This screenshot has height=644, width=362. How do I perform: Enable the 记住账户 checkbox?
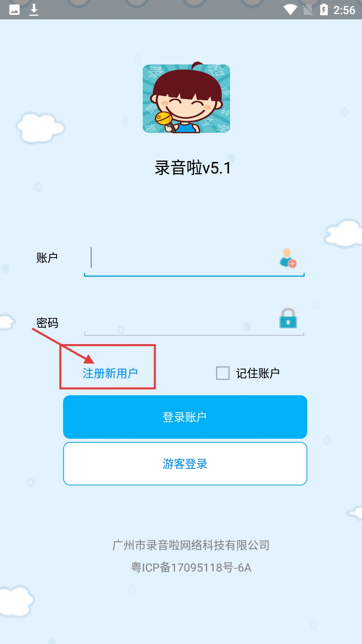point(223,373)
